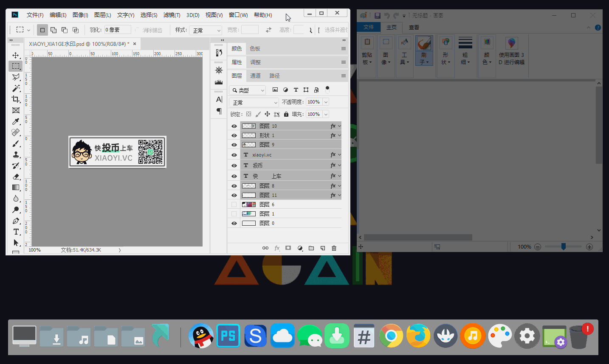Open the 图层(L) menu
This screenshot has width=609, height=364.
pos(102,15)
